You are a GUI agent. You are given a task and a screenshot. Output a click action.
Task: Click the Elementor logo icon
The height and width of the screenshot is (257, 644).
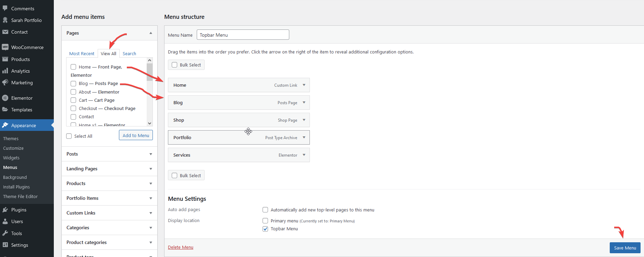5,98
